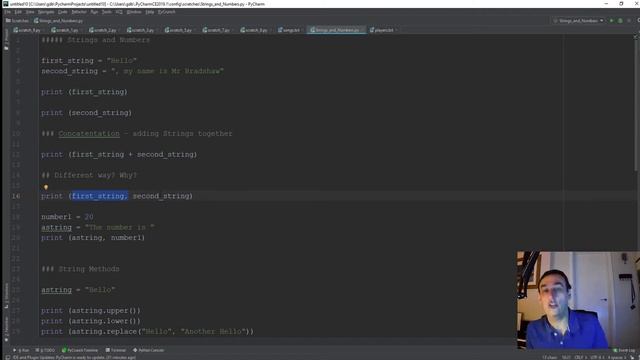Click the green Run button

[x=611, y=20]
